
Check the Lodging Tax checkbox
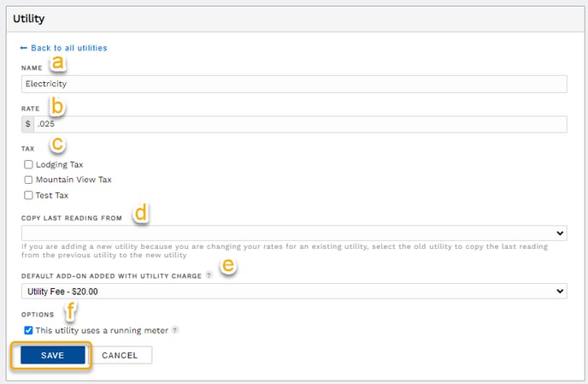(28, 164)
